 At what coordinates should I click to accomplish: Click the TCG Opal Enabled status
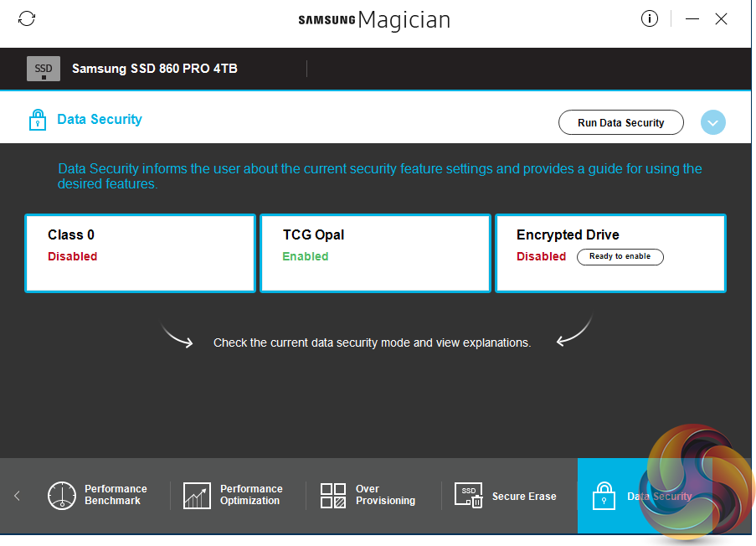coord(306,256)
